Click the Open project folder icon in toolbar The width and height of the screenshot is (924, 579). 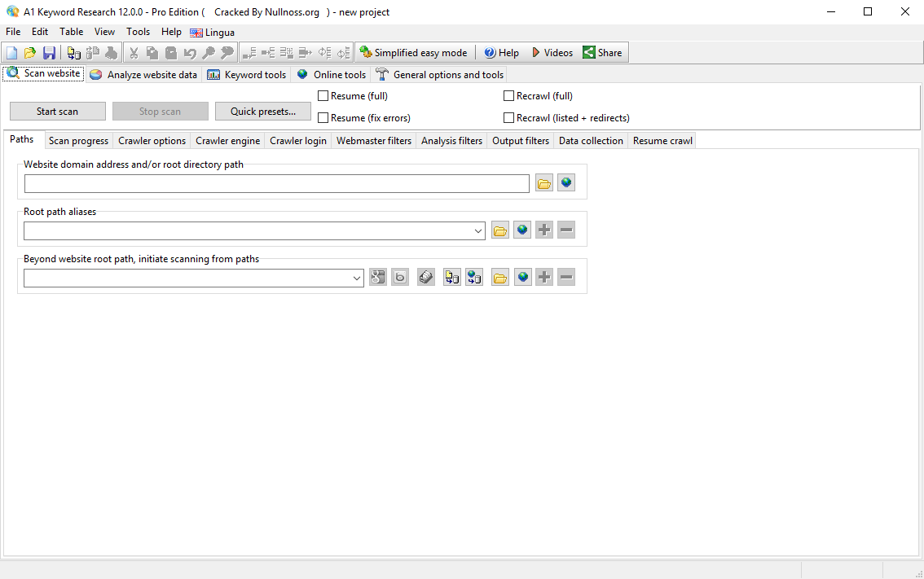click(x=30, y=53)
